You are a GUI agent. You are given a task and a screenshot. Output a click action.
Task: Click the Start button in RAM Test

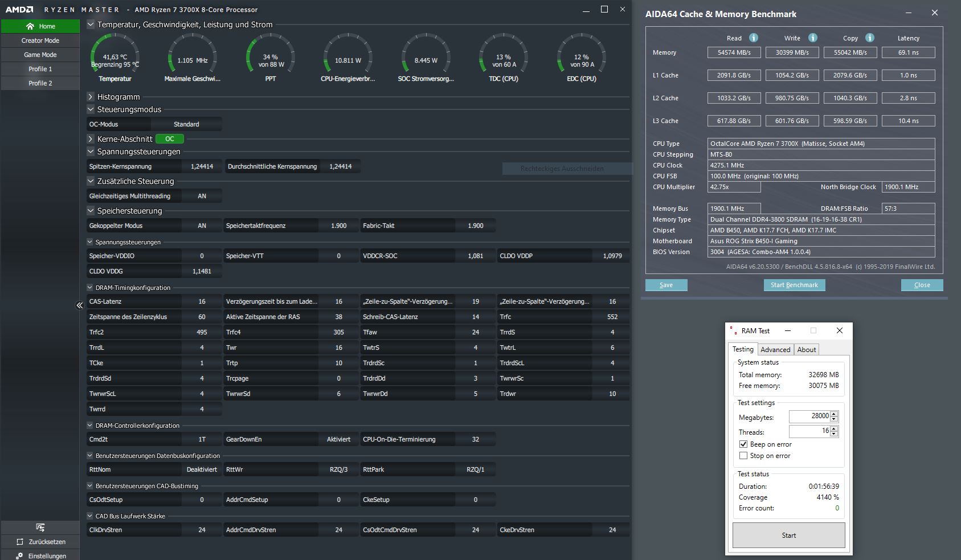788,536
